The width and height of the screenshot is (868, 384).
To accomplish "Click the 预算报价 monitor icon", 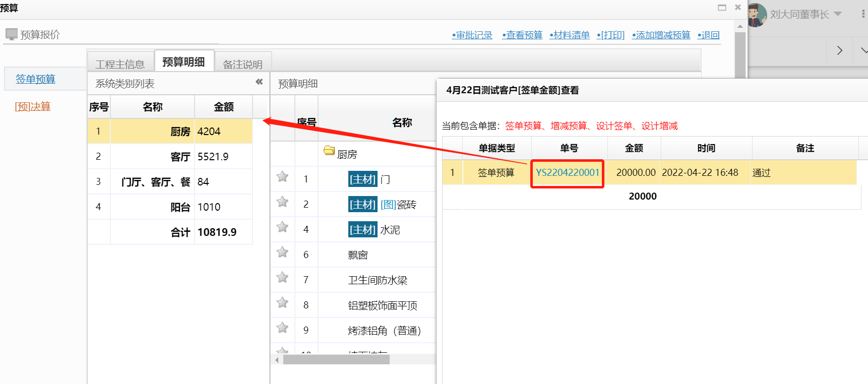I will tap(11, 34).
